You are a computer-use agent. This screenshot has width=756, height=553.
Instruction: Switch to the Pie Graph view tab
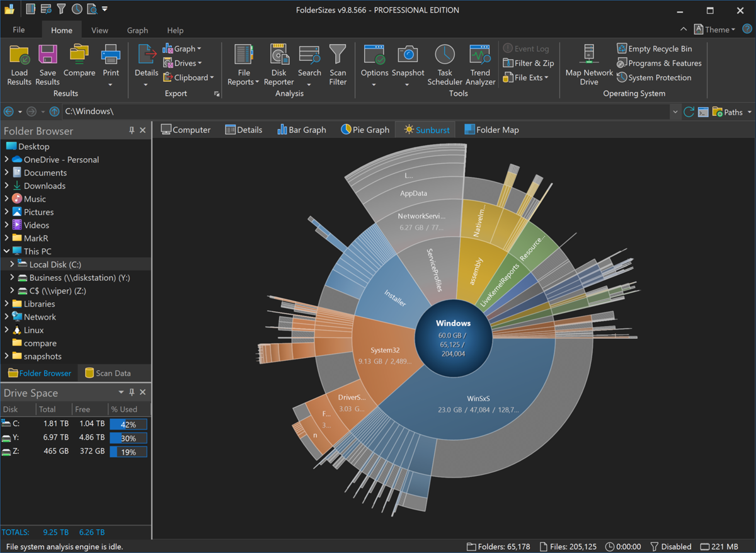[x=365, y=130]
